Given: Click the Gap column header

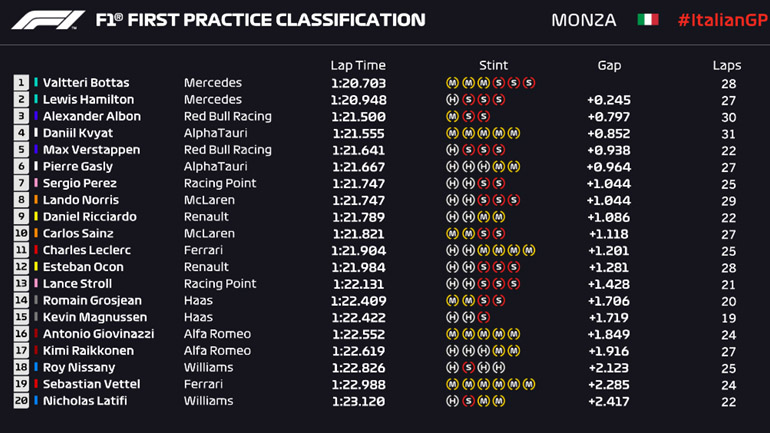Looking at the screenshot, I should [x=608, y=65].
